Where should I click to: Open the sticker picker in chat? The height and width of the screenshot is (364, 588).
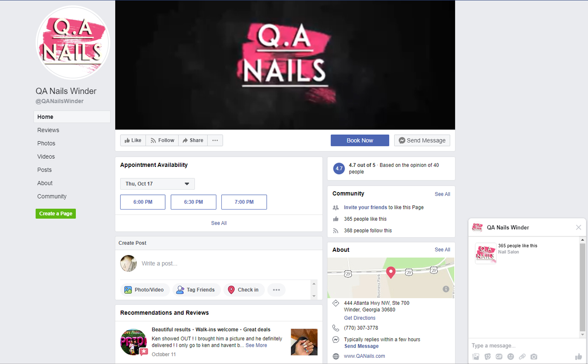click(x=487, y=357)
